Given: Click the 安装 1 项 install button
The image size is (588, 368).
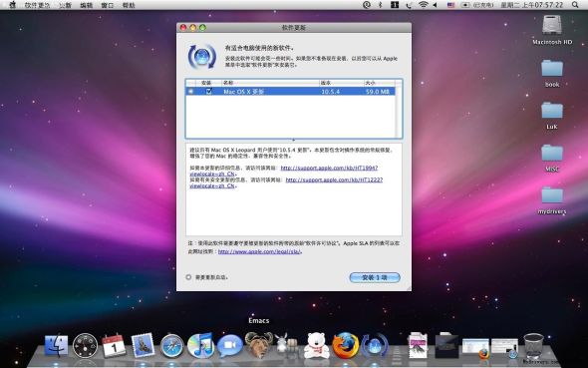Looking at the screenshot, I should click(375, 277).
